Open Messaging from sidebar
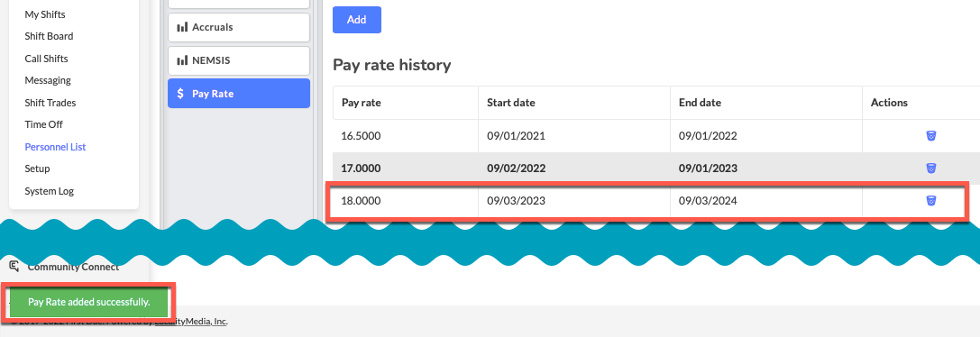 click(x=48, y=80)
